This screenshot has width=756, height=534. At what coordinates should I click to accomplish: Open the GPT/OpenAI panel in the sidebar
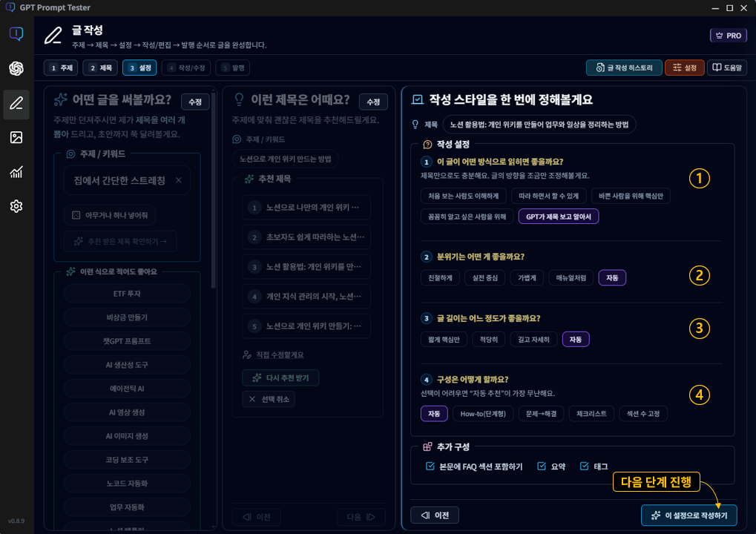pos(16,68)
